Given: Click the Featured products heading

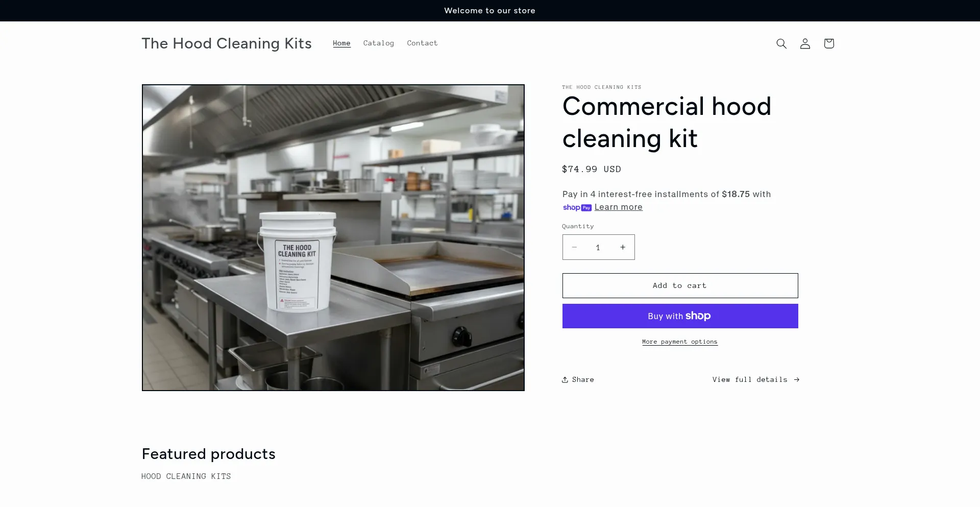Looking at the screenshot, I should tap(209, 453).
